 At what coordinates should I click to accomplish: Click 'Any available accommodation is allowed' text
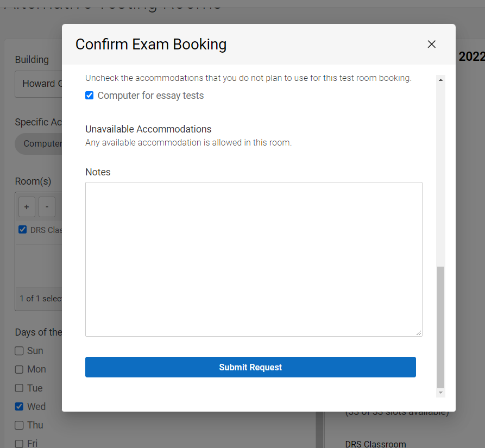(x=188, y=142)
